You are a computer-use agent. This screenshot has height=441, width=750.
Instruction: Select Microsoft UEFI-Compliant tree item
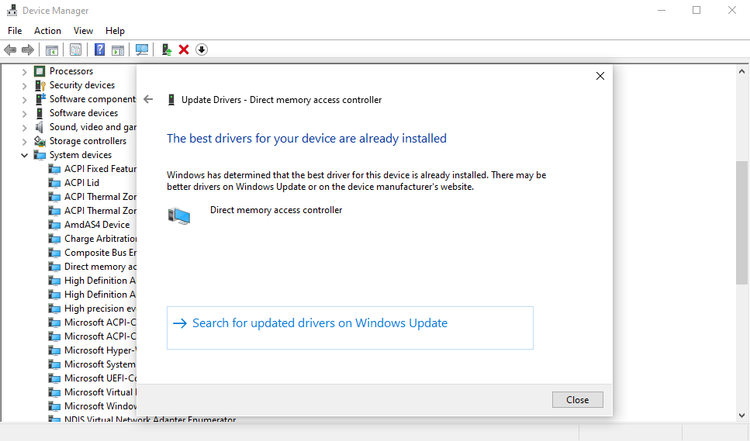[100, 378]
